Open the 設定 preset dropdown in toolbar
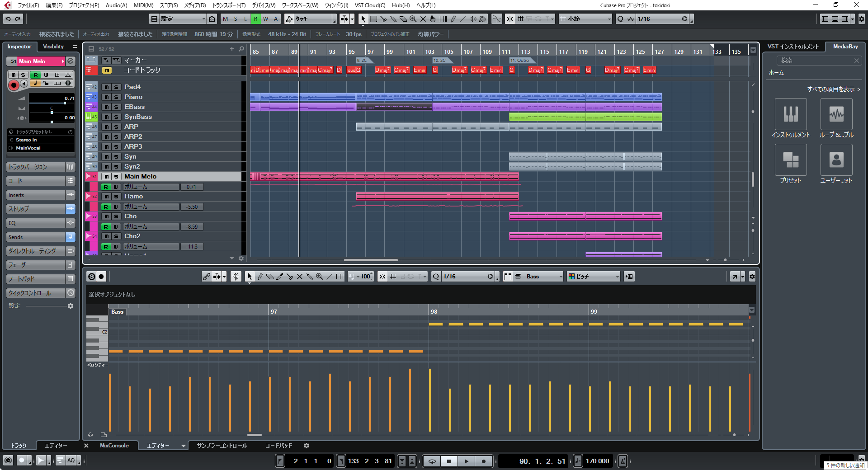868x470 pixels. coord(184,19)
